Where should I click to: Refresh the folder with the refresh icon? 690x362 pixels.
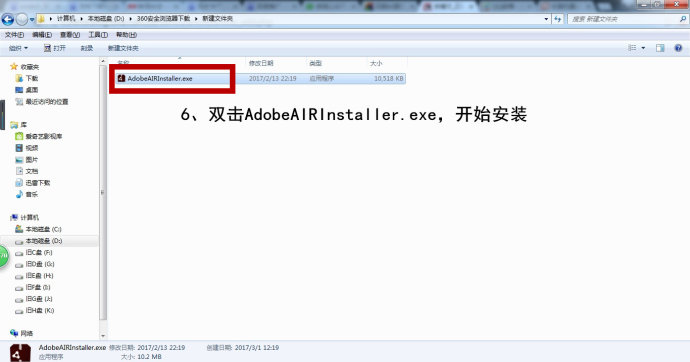coord(558,19)
